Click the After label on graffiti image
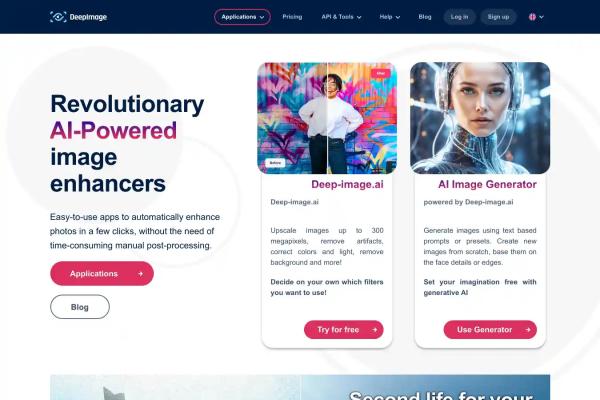Screen dimensions: 600x400 380,73
